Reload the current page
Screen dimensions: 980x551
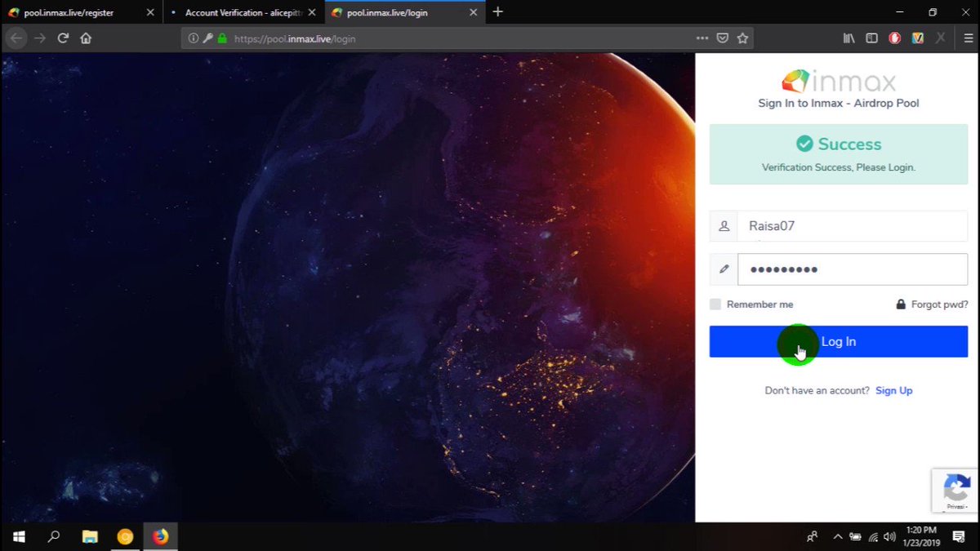[63, 38]
